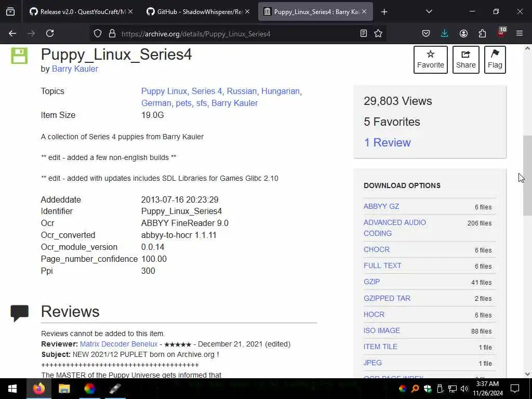Open sfs topic link
The width and height of the screenshot is (532, 399).
click(202, 103)
